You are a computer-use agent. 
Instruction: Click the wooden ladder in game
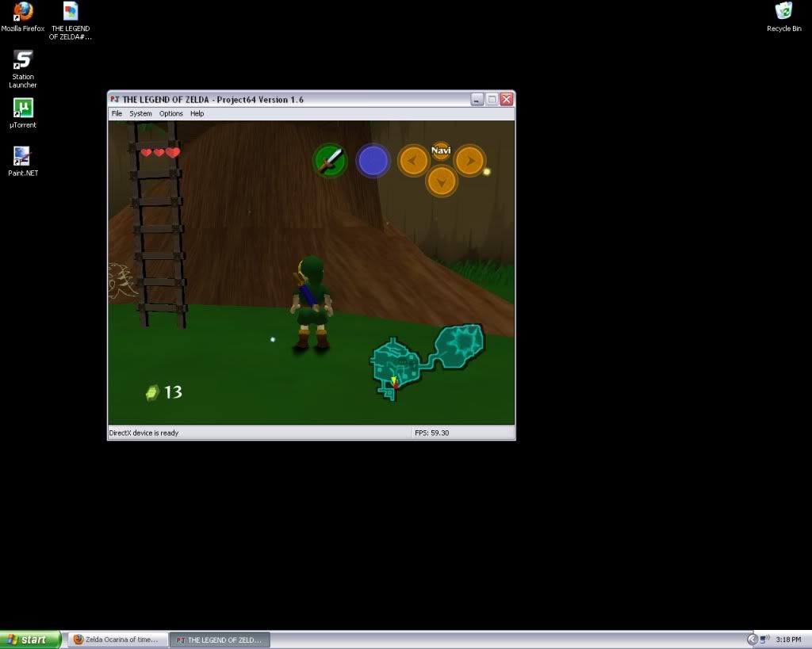(x=158, y=225)
